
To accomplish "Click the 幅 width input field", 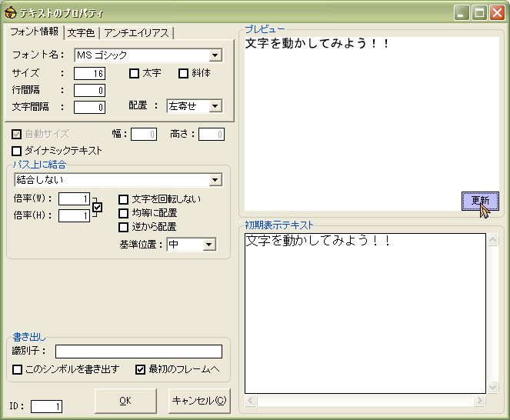I will point(144,135).
